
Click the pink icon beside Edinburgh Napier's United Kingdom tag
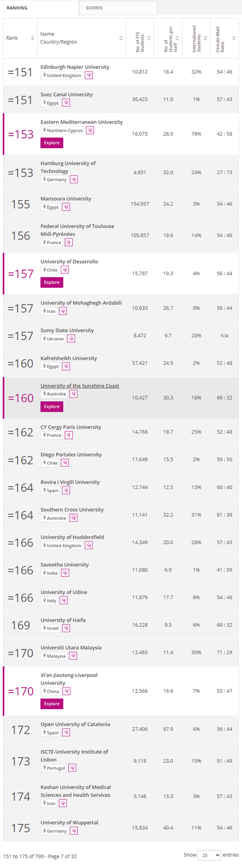(89, 76)
